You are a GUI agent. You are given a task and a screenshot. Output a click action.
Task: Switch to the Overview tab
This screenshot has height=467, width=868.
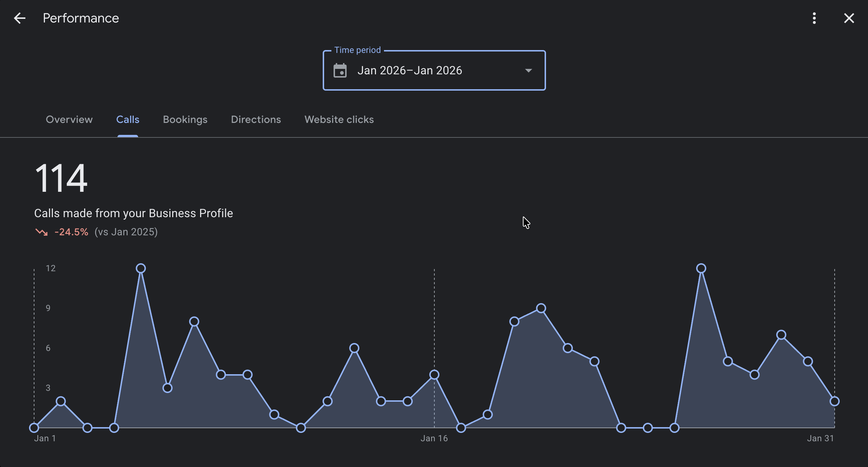[69, 120]
